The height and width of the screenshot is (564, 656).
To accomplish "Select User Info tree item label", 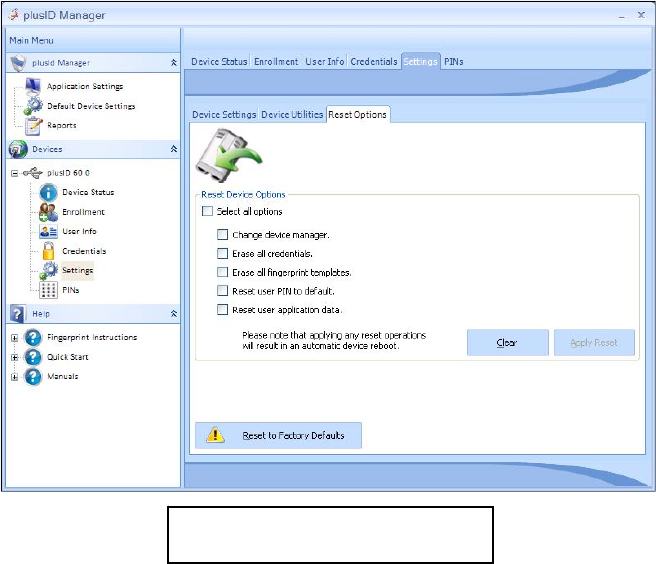I will (x=79, y=231).
